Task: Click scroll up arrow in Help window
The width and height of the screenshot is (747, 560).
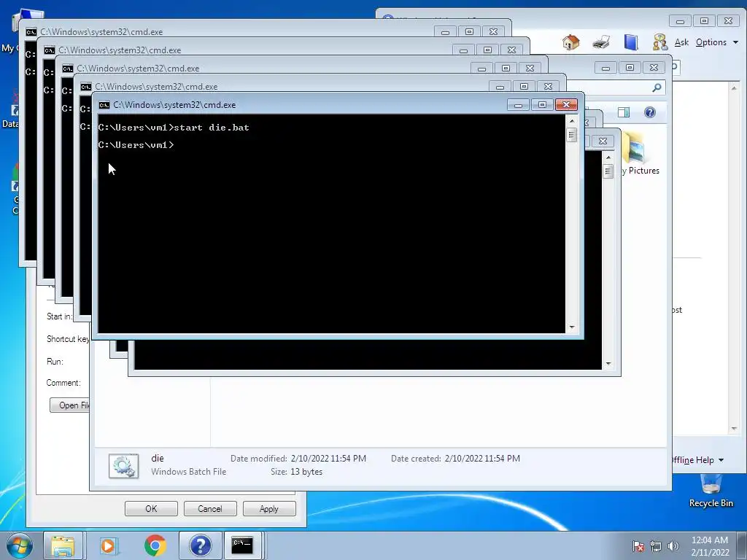Action: (x=734, y=88)
